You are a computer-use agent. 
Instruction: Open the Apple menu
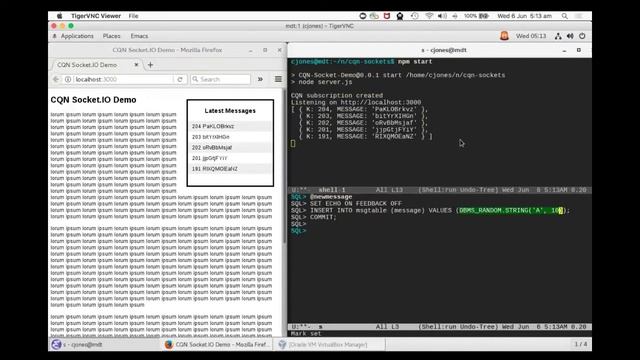tap(60, 16)
